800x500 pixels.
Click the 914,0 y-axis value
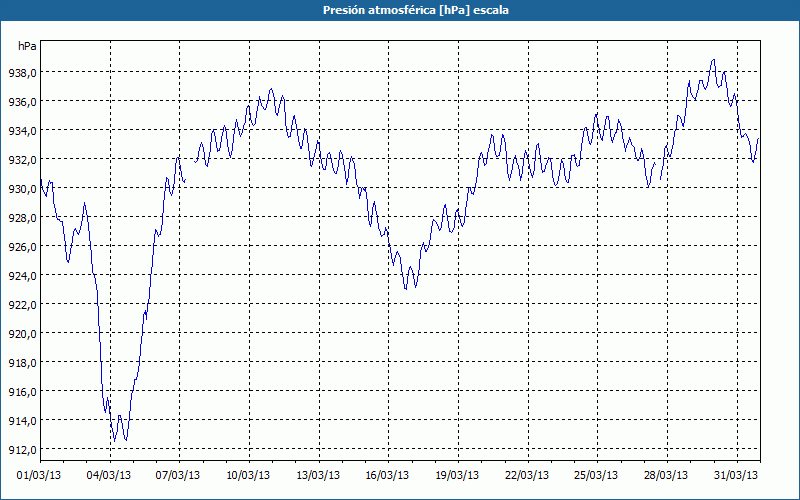pos(22,421)
